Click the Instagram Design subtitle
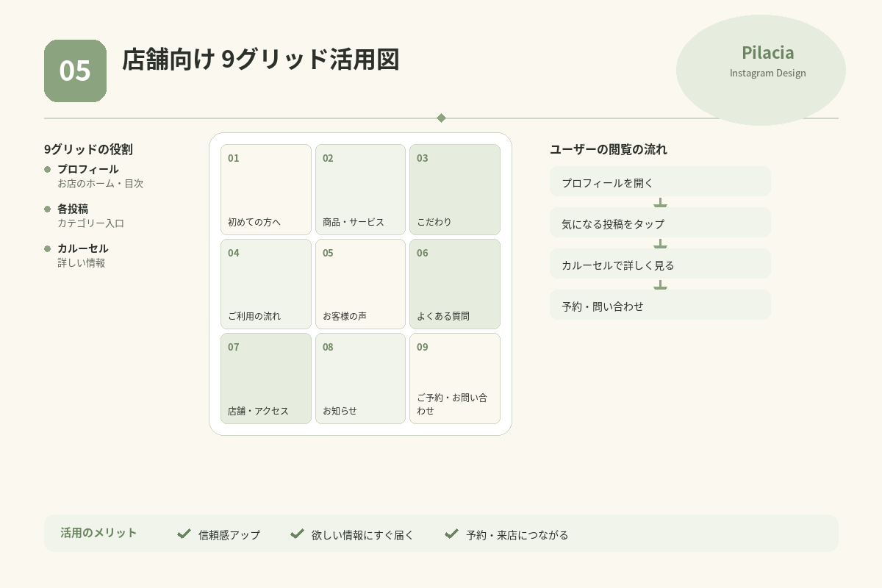882x588 pixels. click(767, 73)
